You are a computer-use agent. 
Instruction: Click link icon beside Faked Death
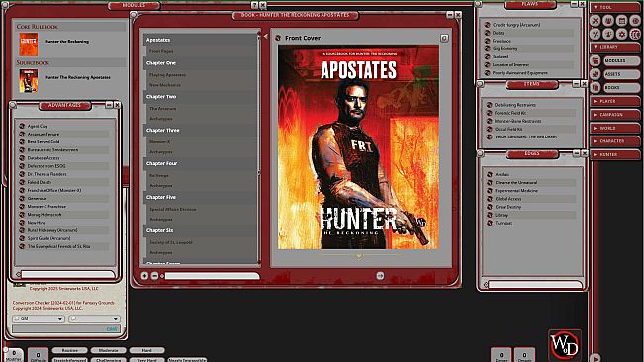(x=22, y=182)
